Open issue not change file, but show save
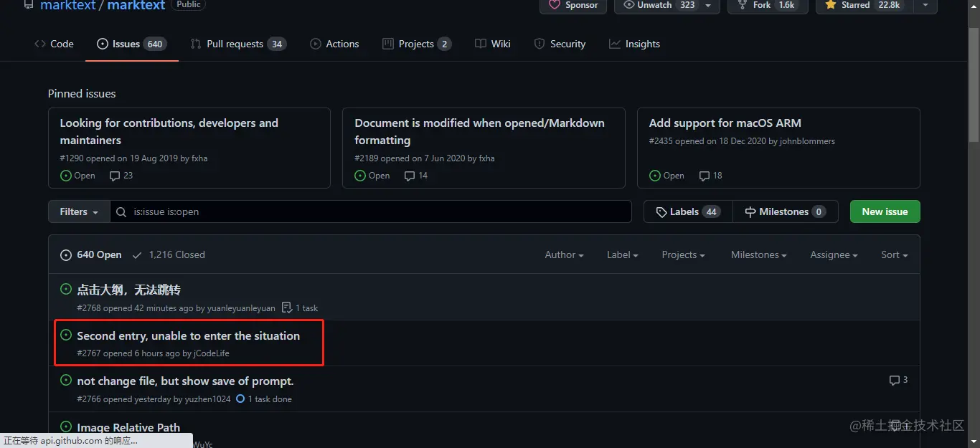This screenshot has width=980, height=448. [185, 381]
